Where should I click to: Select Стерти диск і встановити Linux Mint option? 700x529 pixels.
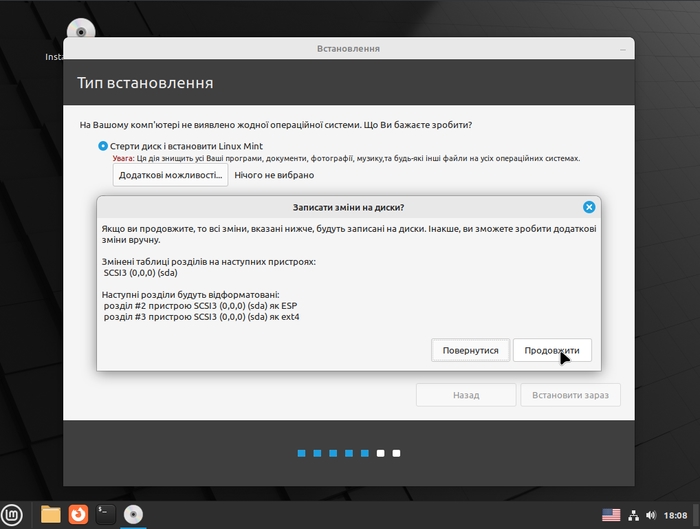click(103, 146)
